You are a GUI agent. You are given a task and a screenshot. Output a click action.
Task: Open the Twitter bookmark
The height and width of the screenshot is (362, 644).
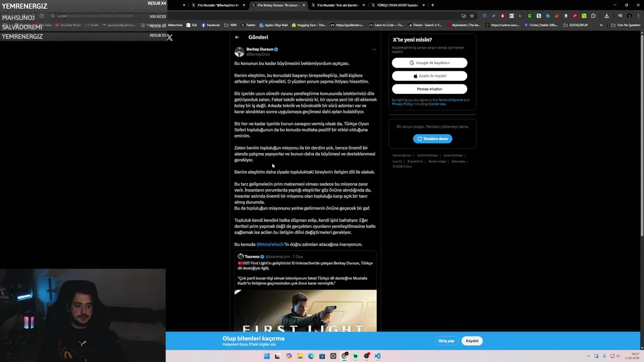click(248, 25)
